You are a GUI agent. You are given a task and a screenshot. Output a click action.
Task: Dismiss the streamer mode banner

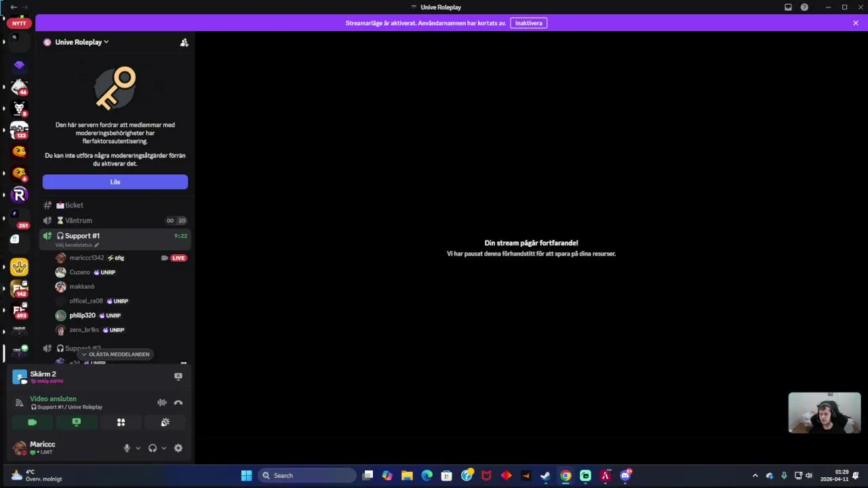click(856, 23)
